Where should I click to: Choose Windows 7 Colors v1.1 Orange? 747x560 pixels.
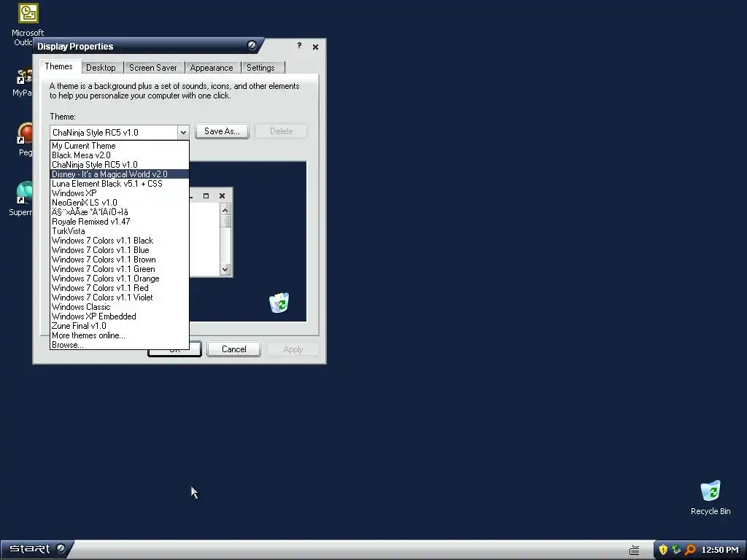(x=120, y=279)
